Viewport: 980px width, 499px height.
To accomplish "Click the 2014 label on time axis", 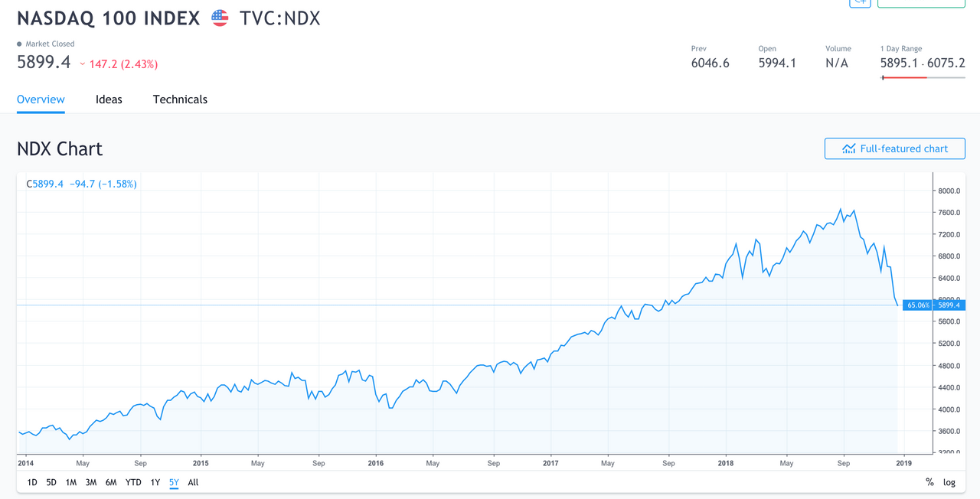I will pos(25,463).
